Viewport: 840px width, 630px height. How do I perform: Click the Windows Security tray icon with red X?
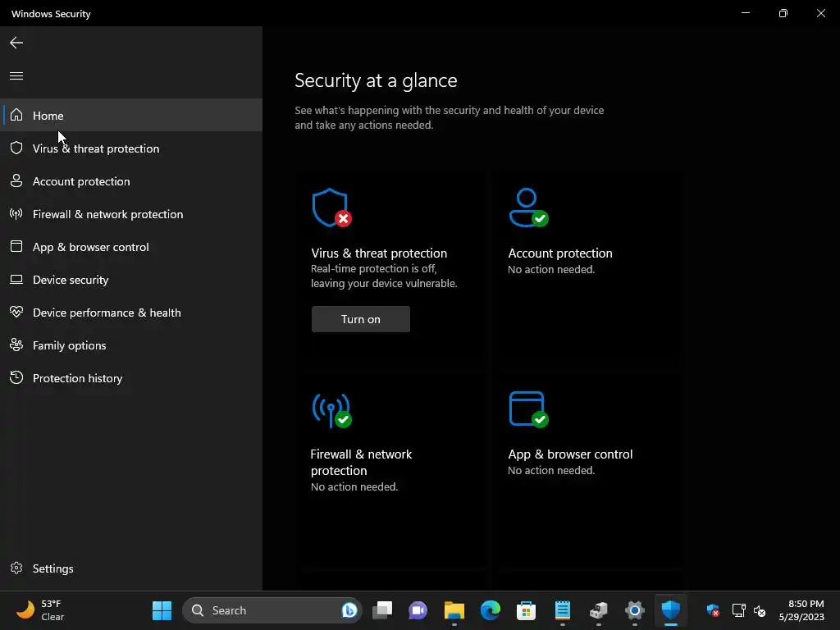pyautogui.click(x=713, y=610)
